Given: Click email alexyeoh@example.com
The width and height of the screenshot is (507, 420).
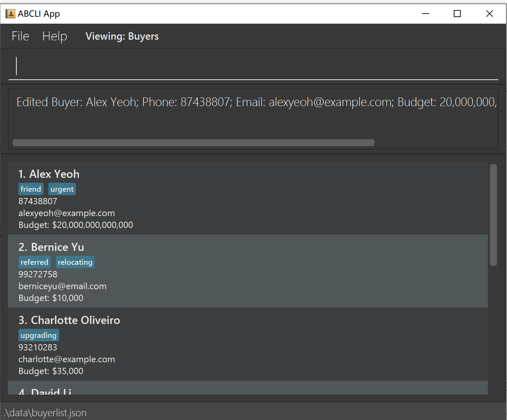Looking at the screenshot, I should (66, 213).
